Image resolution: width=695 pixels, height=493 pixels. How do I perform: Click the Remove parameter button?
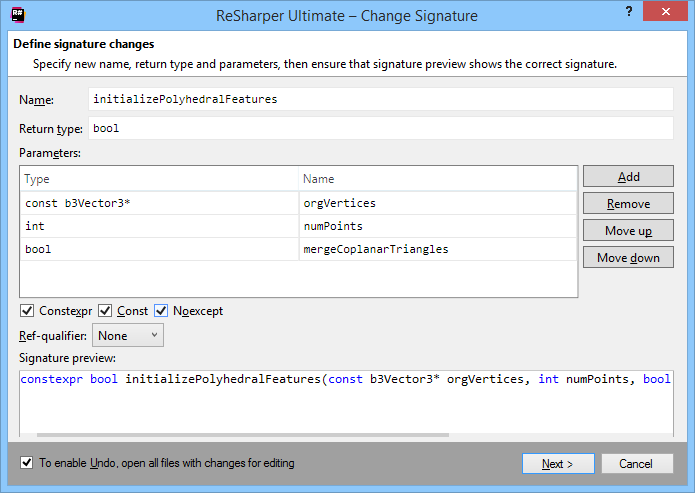[x=628, y=204]
